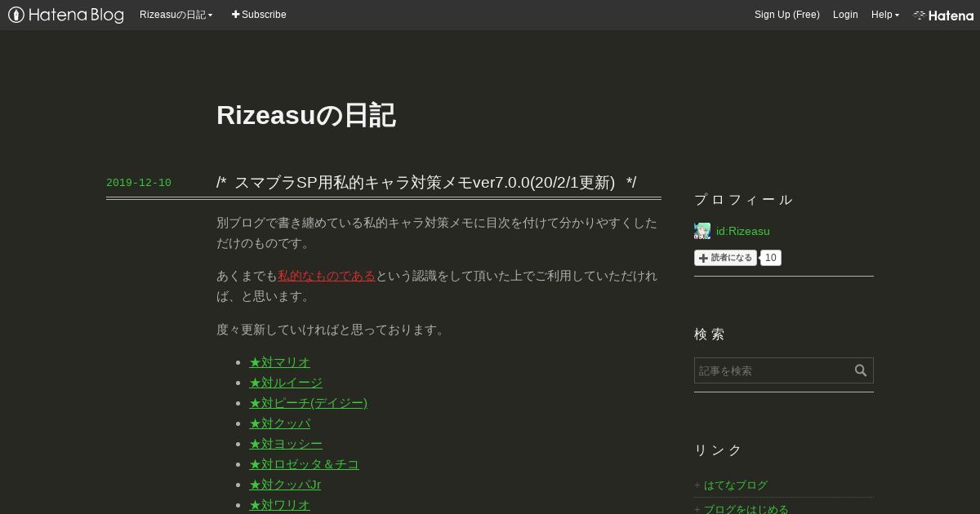
Task: Follow the 私的なものである red link
Action: tap(327, 276)
